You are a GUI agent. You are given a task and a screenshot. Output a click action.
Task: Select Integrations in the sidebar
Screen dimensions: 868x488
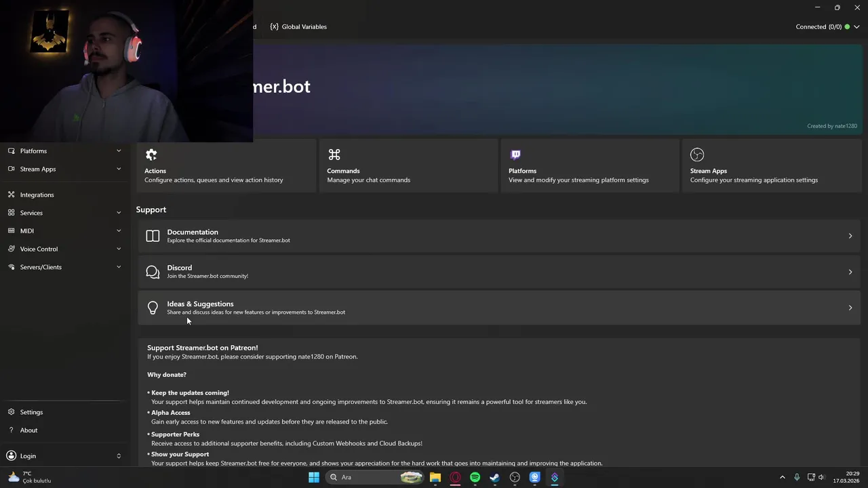[64, 195]
